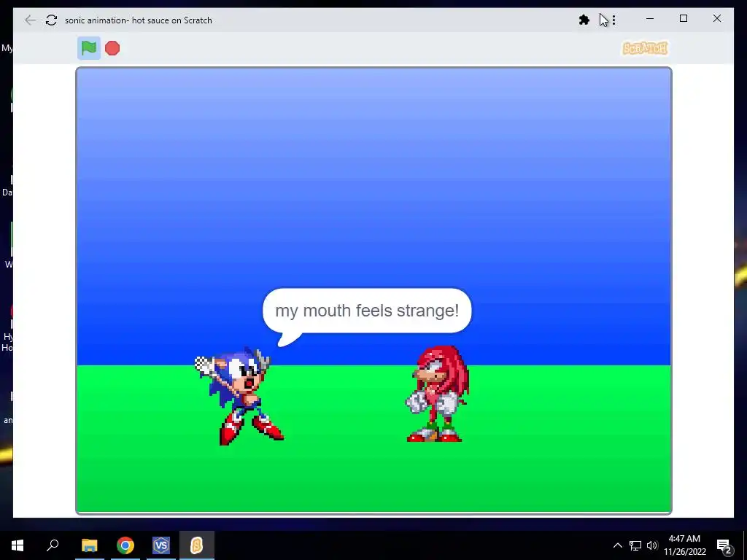Open the extensions puzzle-piece icon
This screenshot has width=747, height=560.
(584, 20)
